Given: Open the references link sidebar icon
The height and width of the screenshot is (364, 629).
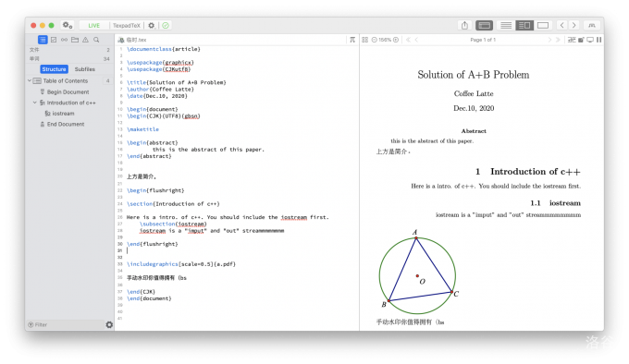Looking at the screenshot, I should click(x=64, y=40).
